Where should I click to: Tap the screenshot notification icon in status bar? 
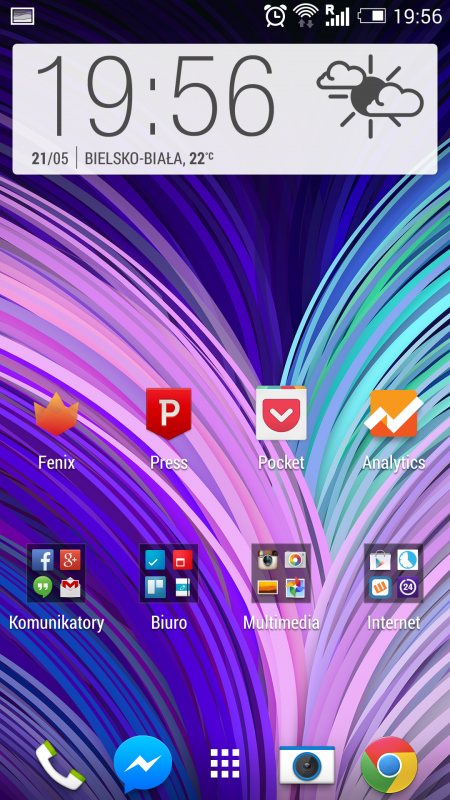[x=22, y=16]
